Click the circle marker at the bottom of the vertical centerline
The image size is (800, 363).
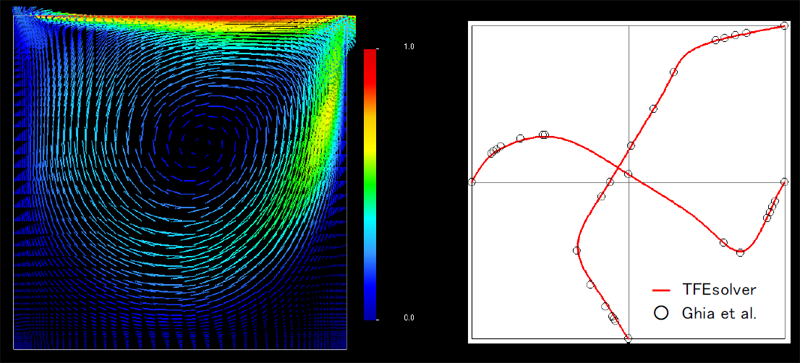[x=628, y=338]
